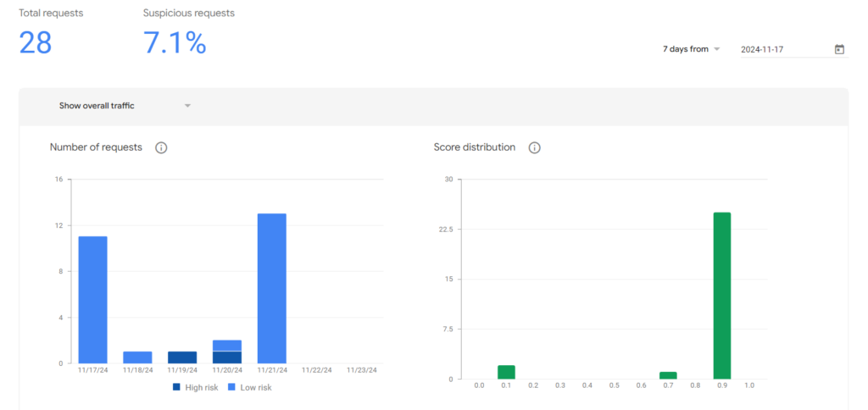The width and height of the screenshot is (868, 410).
Task: Click the Suspicious requests value 7.1%
Action: [x=175, y=42]
